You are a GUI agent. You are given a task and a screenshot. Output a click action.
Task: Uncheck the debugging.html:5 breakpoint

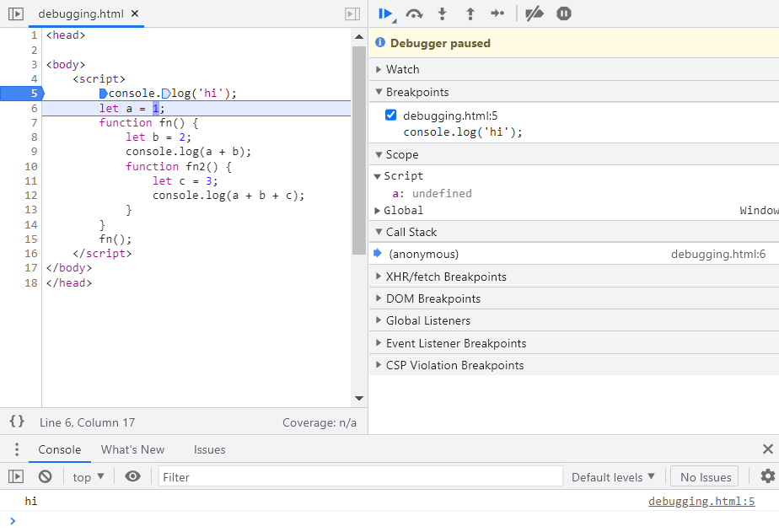391,116
